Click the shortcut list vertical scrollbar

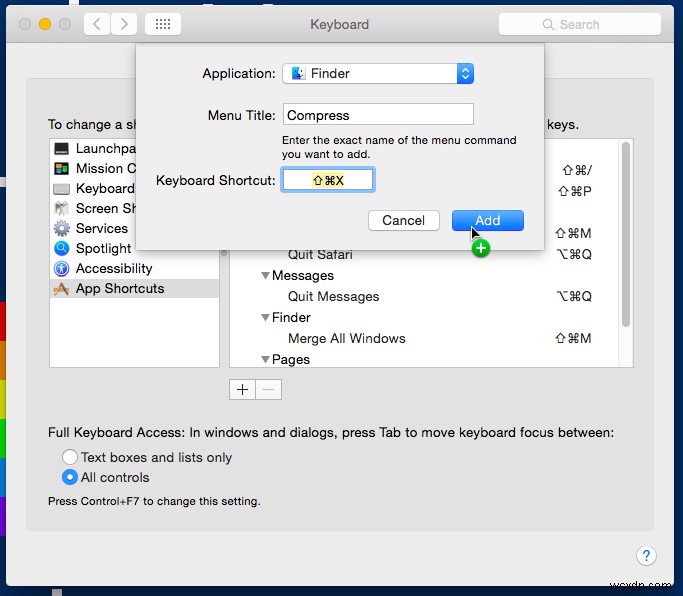tap(626, 234)
